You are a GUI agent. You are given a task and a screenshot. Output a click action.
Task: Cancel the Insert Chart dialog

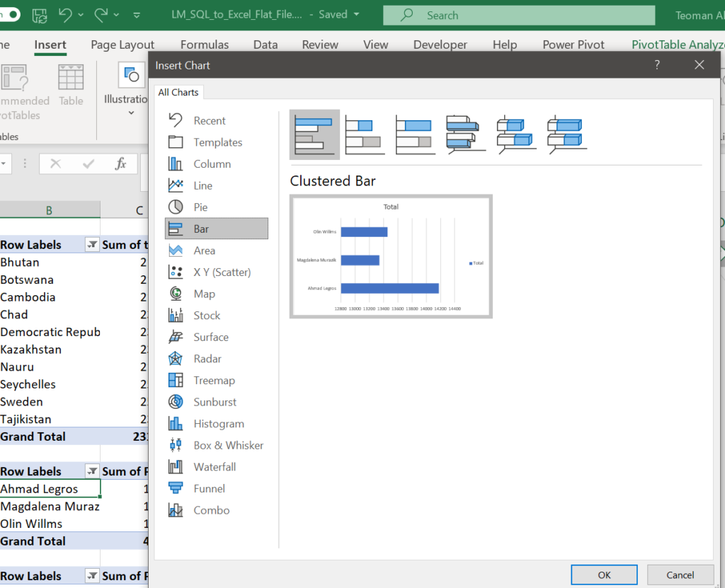pos(680,575)
